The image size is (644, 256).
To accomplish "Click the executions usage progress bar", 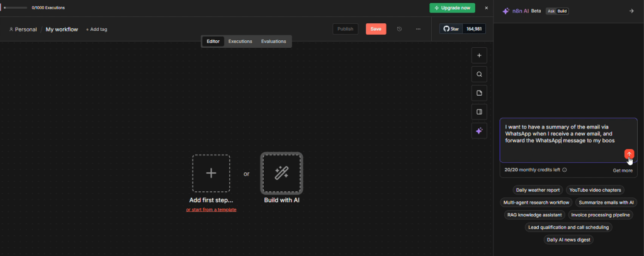I will coord(16,8).
